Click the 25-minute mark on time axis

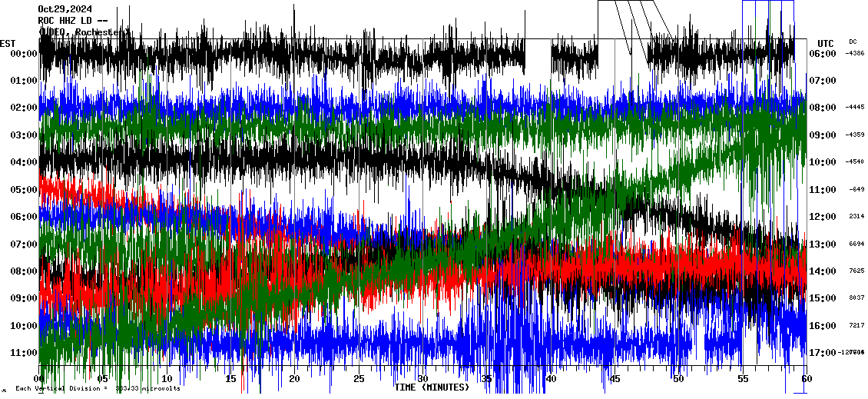coord(359,378)
